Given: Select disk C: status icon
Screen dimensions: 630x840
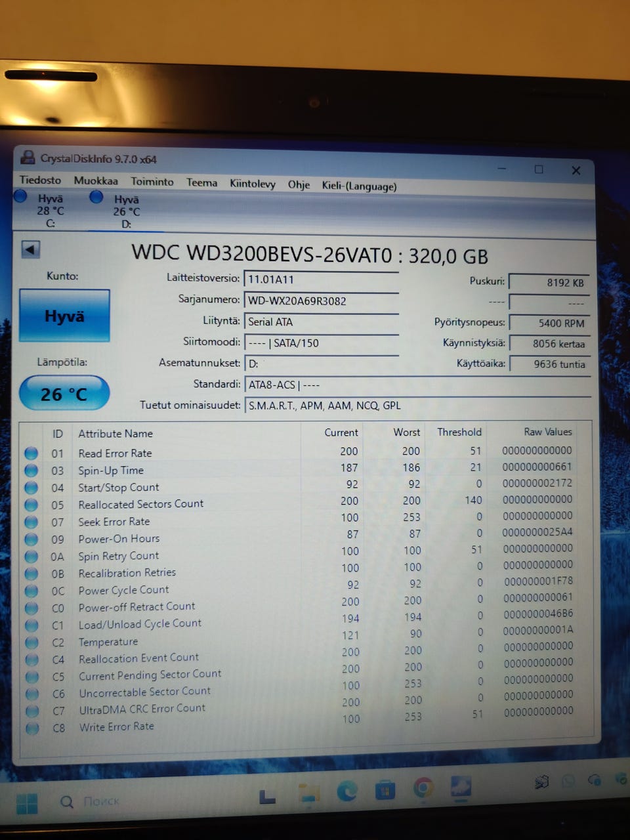Looking at the screenshot, I should [x=20, y=196].
